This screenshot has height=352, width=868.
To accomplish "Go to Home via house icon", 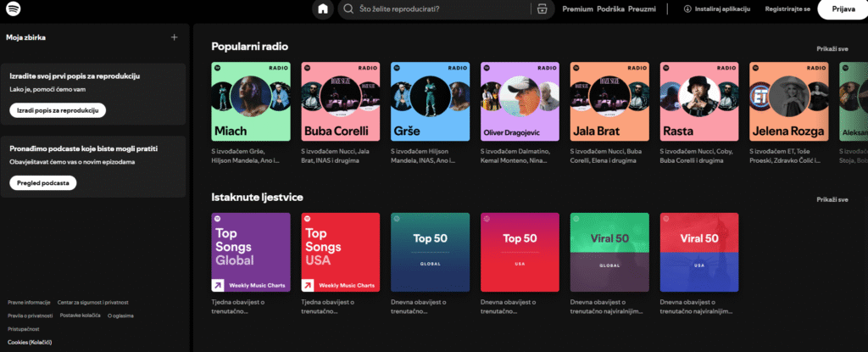I will tap(322, 9).
